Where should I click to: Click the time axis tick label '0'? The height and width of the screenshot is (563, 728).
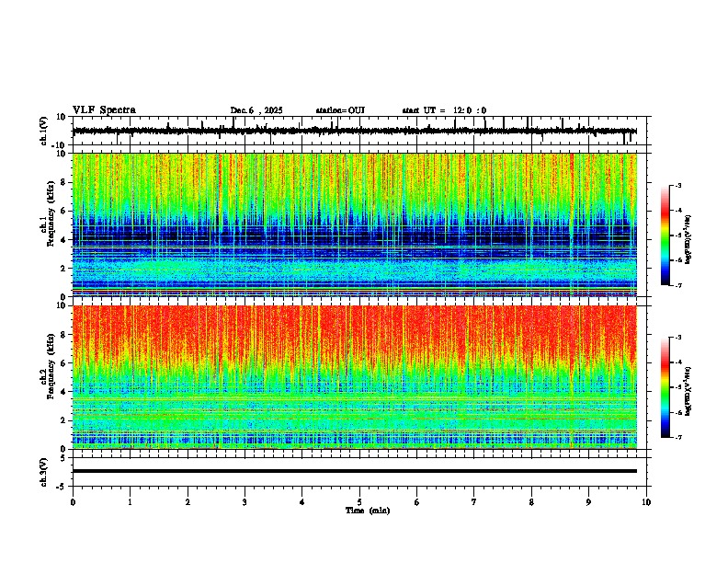pos(73,502)
